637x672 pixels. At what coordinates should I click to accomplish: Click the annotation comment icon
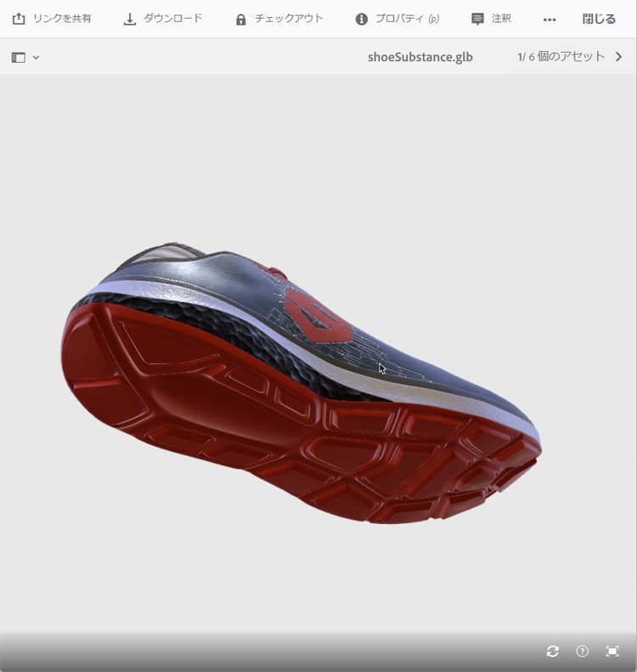click(x=477, y=20)
